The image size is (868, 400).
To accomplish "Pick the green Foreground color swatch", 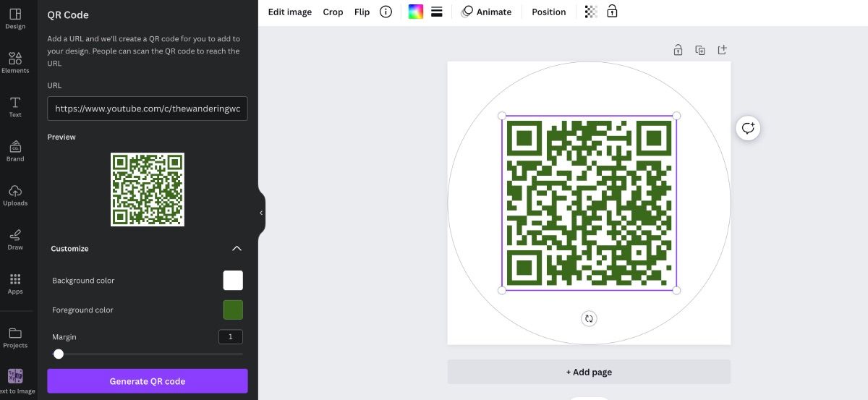I will pyautogui.click(x=233, y=310).
